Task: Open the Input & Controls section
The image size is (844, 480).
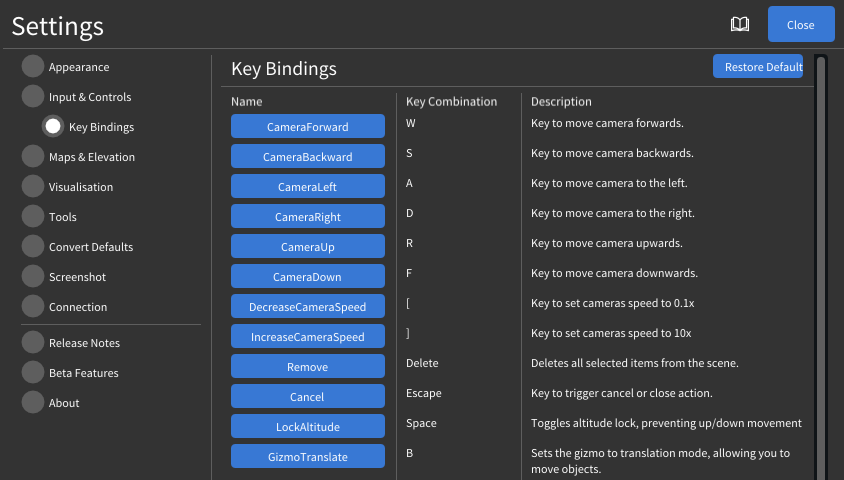Action: (x=90, y=97)
